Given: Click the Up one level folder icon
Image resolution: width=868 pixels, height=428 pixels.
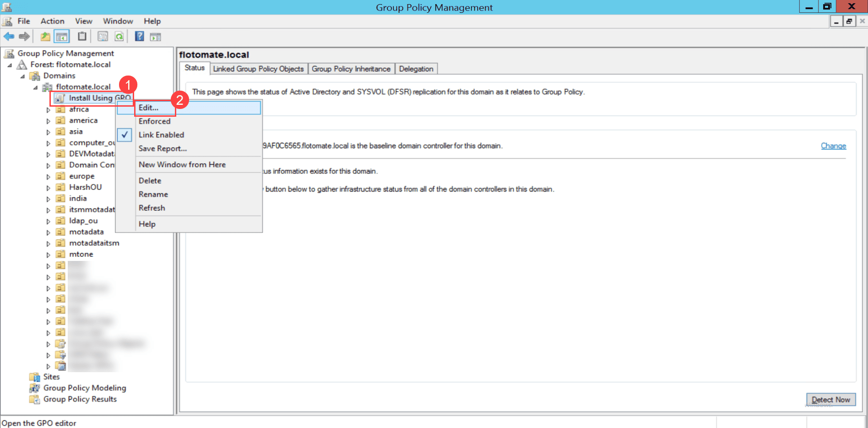Looking at the screenshot, I should (45, 37).
